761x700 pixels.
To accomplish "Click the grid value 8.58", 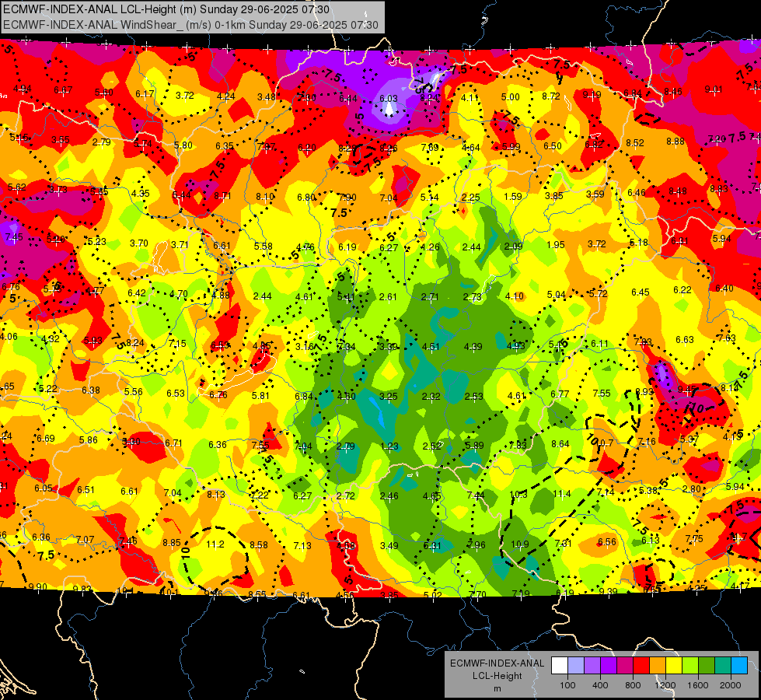I will tap(259, 545).
